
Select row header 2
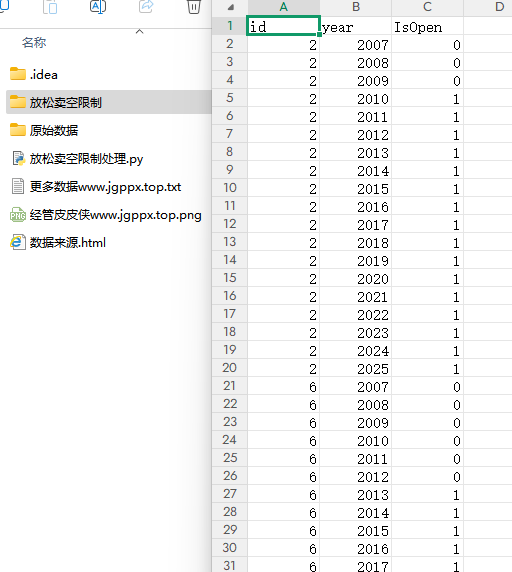click(229, 44)
